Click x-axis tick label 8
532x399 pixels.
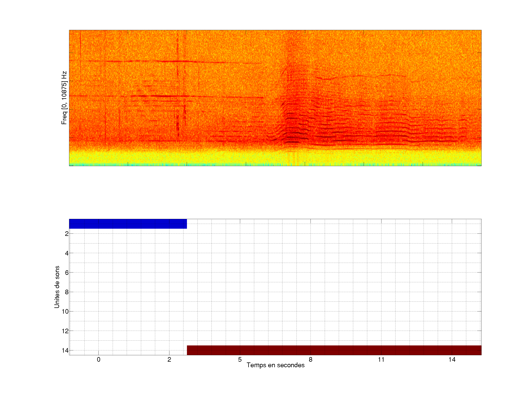pos(311,359)
